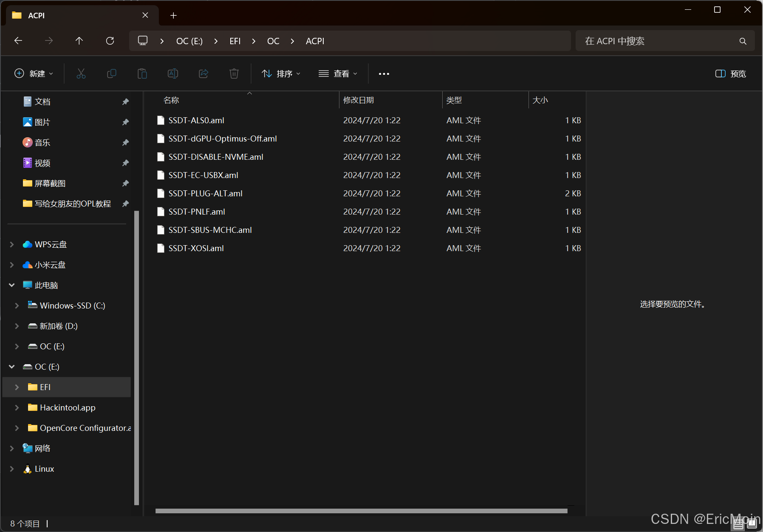Refresh the ACPI folder view
The width and height of the screenshot is (763, 532).
point(110,41)
